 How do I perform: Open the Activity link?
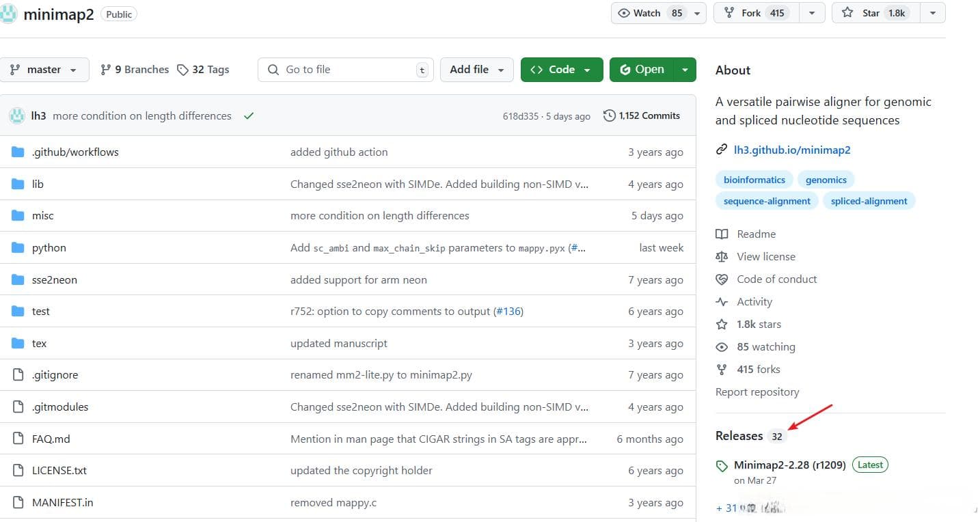tap(754, 301)
